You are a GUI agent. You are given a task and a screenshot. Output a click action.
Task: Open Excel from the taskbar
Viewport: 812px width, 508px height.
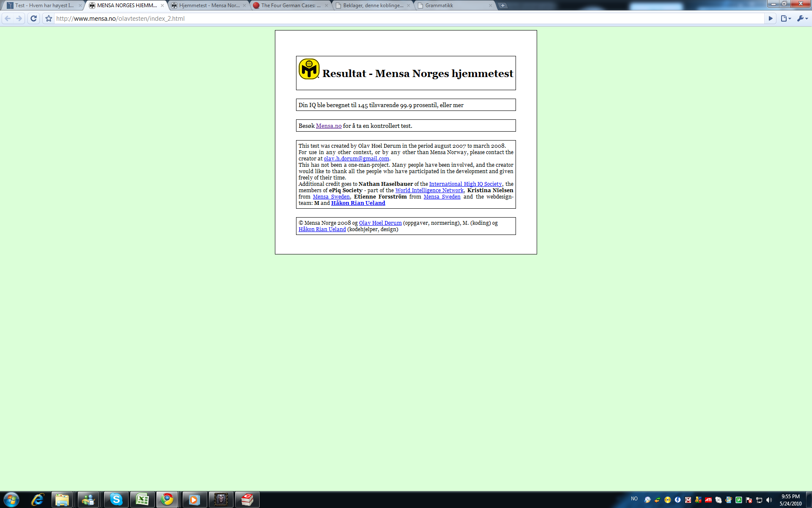point(142,500)
